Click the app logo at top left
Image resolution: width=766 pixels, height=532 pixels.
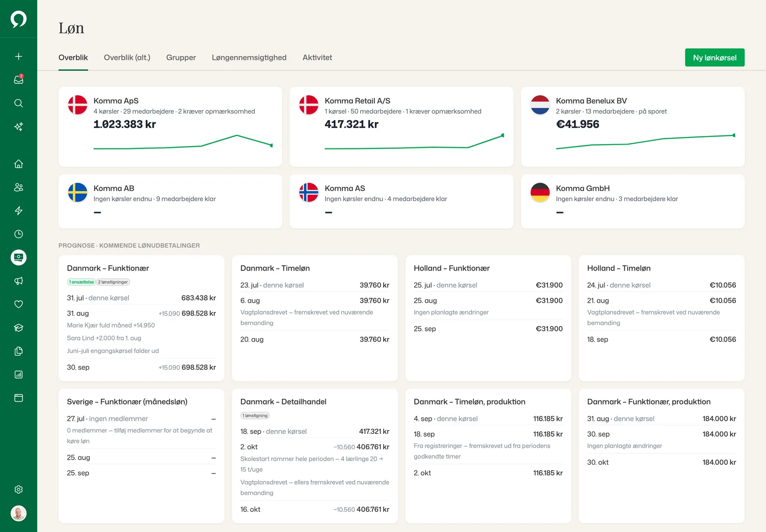[19, 19]
